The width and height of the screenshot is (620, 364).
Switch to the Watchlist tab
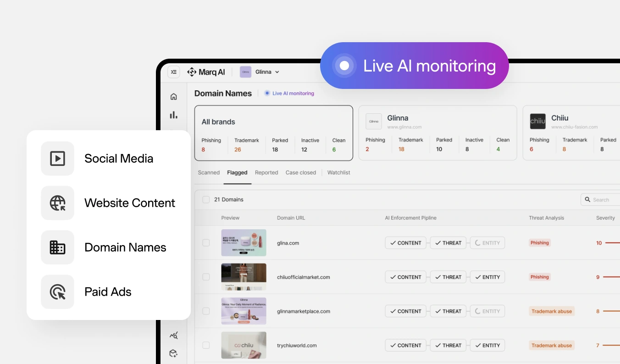[339, 173]
